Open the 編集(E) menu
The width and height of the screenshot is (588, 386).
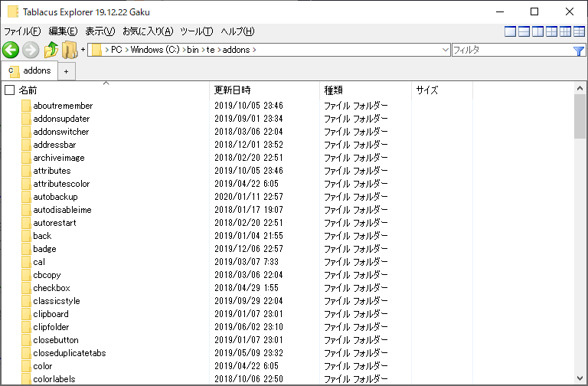(x=63, y=31)
